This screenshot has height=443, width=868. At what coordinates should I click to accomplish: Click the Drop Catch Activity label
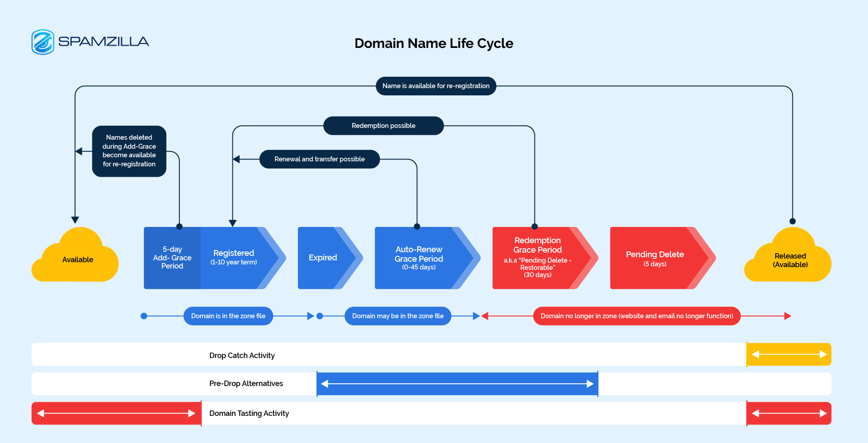242,356
